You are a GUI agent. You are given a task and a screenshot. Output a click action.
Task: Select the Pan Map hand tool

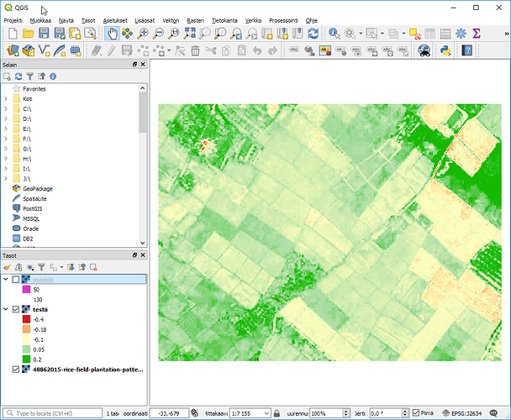pos(112,34)
